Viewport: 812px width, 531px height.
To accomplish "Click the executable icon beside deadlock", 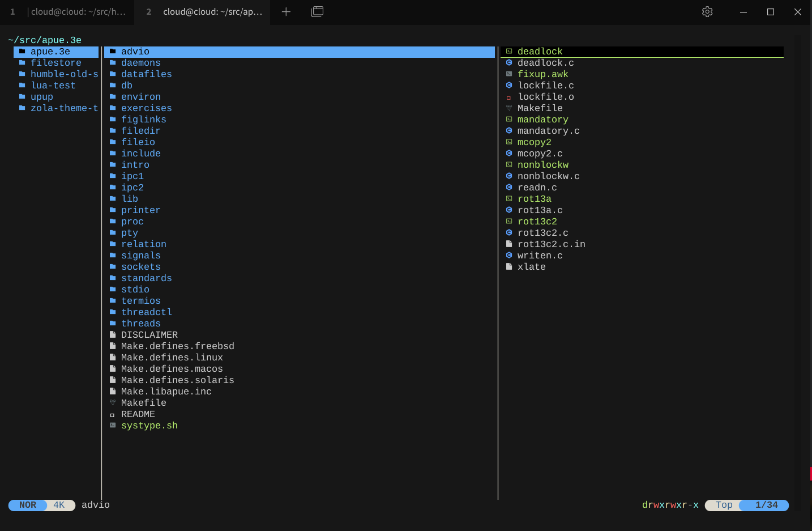I will coord(509,52).
